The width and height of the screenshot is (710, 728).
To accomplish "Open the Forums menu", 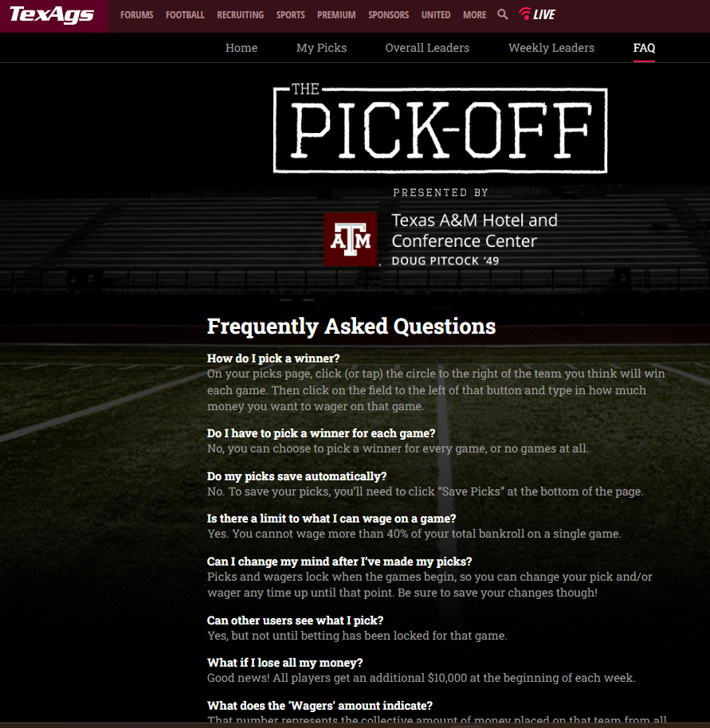I will [137, 15].
